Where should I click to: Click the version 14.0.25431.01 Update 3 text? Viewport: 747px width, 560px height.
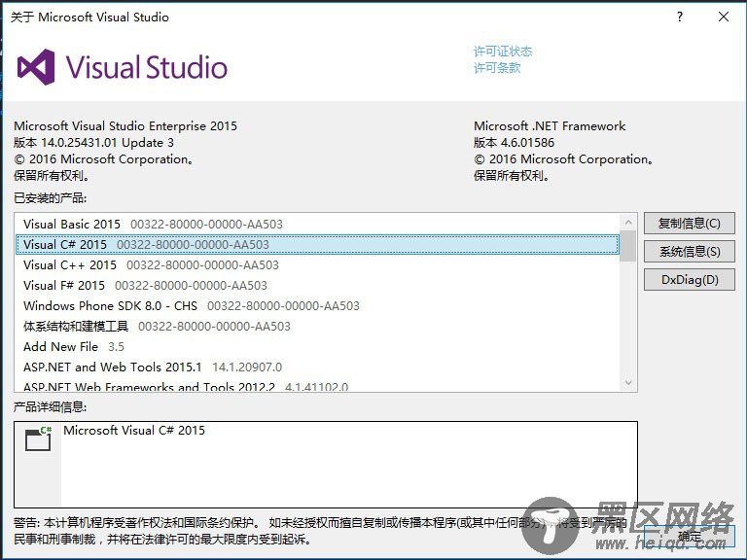coord(93,142)
